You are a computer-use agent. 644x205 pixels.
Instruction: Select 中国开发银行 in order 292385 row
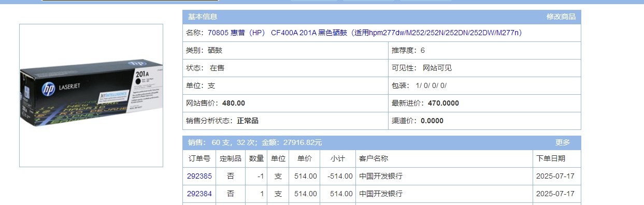click(x=381, y=177)
